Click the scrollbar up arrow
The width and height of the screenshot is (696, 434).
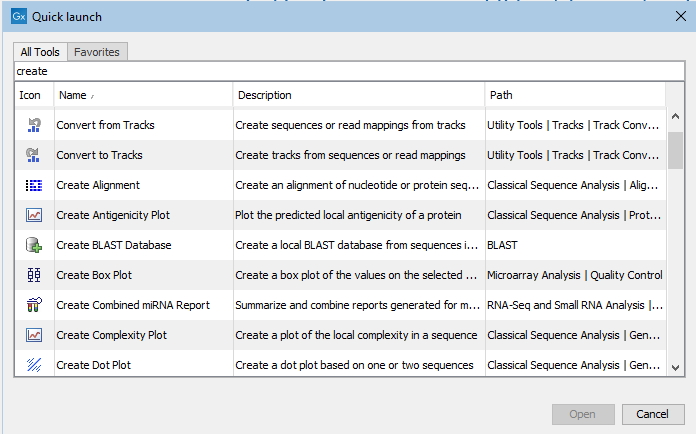(675, 117)
